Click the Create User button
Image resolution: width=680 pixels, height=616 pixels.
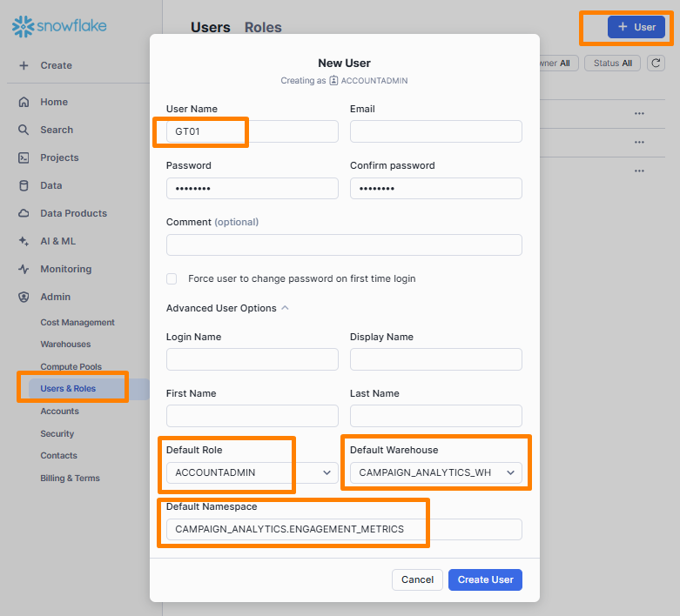[485, 580]
